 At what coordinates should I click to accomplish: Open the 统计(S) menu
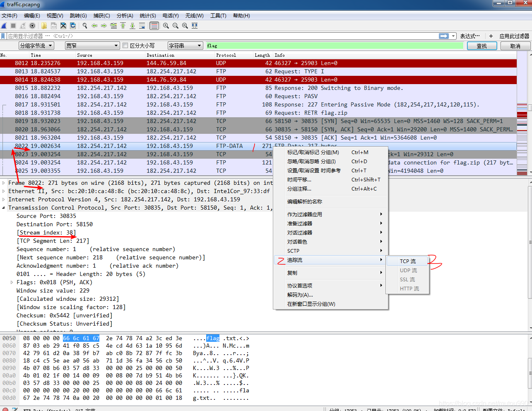[x=148, y=16]
